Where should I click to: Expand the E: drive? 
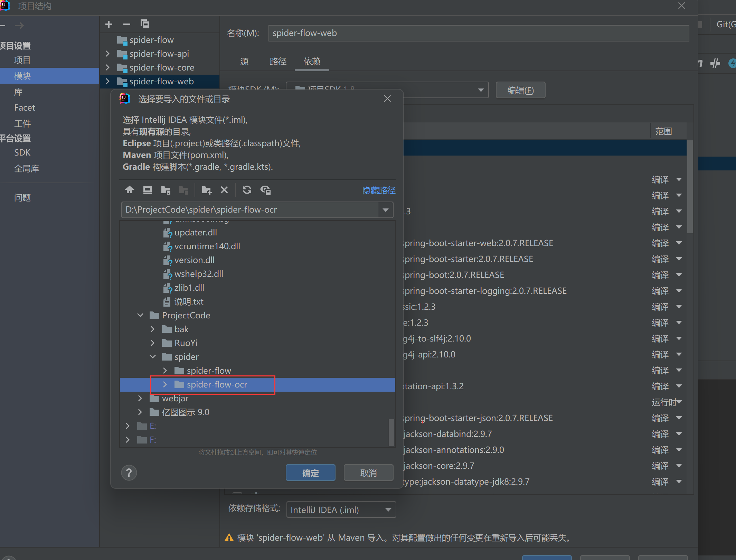click(128, 426)
